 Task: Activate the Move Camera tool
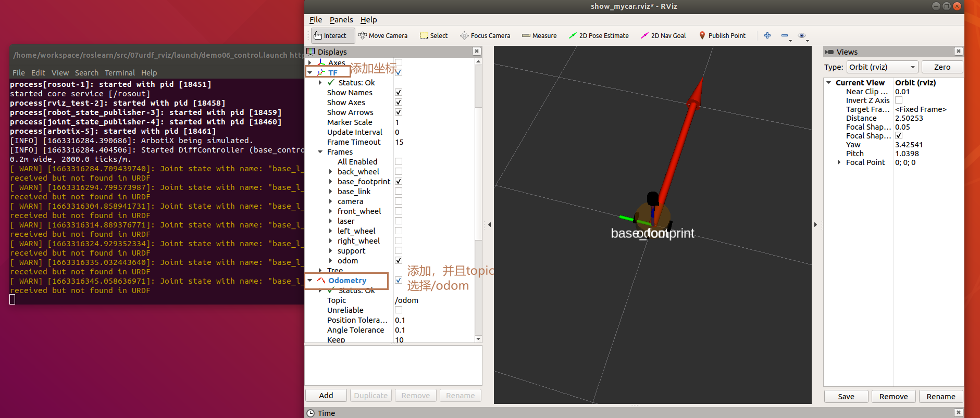pyautogui.click(x=383, y=35)
